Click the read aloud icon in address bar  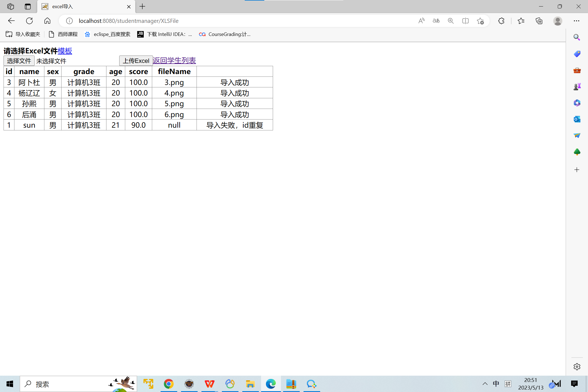click(x=421, y=21)
